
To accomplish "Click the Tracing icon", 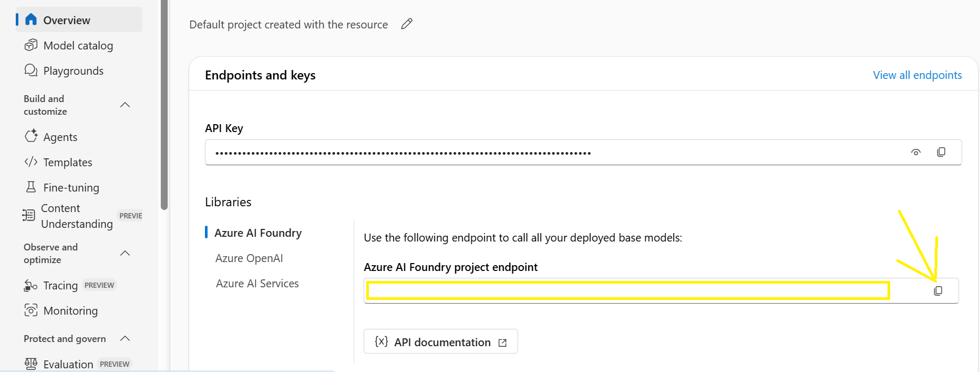I will (x=30, y=285).
